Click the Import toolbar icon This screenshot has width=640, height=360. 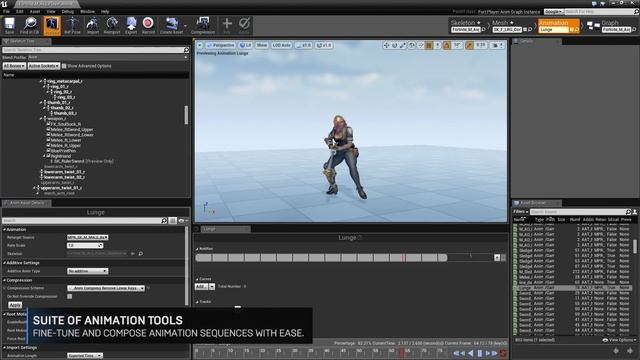coord(93,25)
